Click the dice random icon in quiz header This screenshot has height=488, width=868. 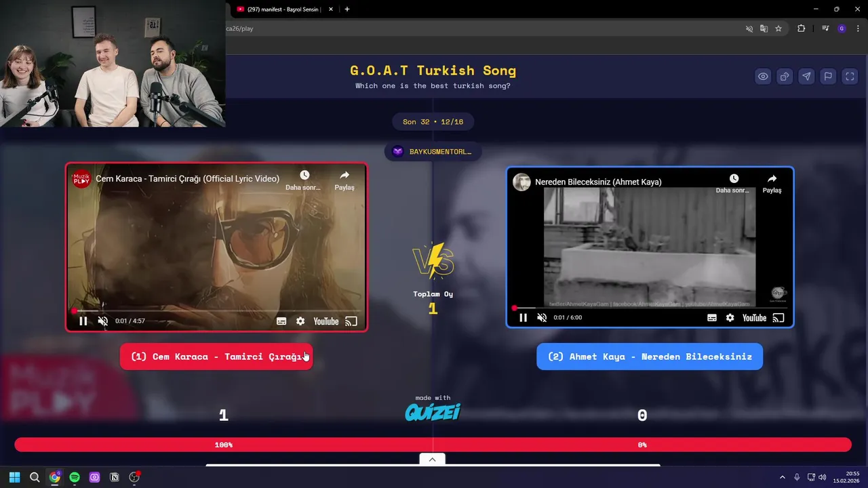coord(785,77)
